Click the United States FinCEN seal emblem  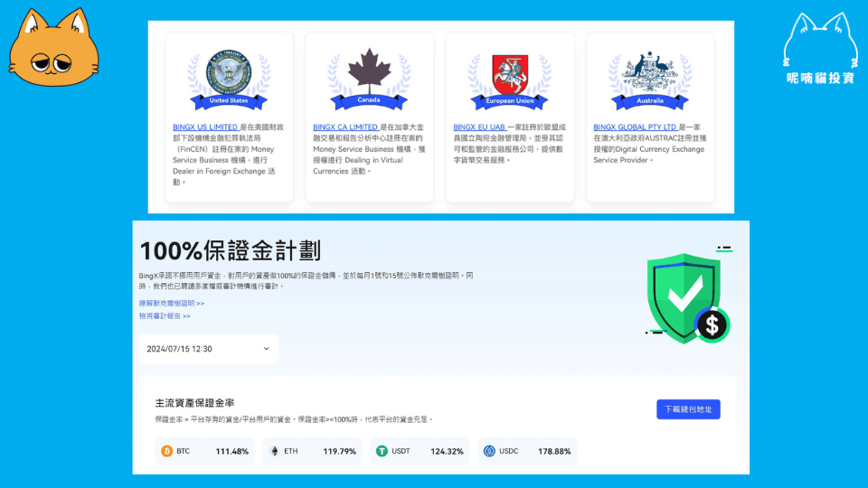coord(229,72)
